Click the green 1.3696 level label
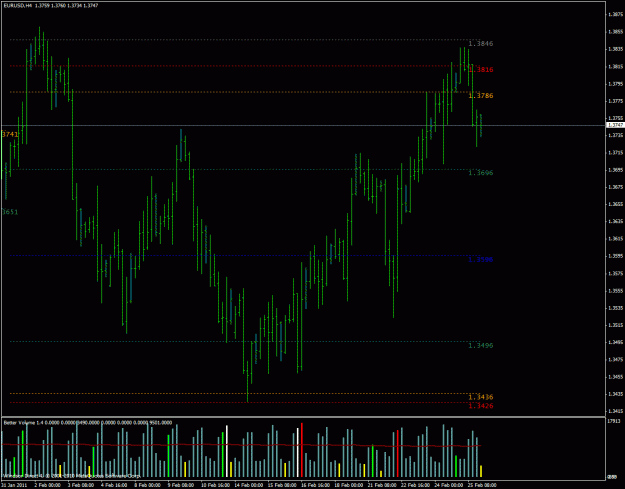The height and width of the screenshot is (489, 625). (481, 173)
